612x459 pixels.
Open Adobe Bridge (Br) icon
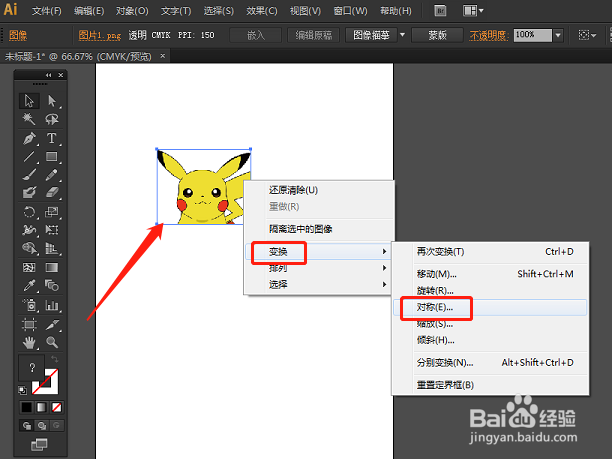pyautogui.click(x=440, y=11)
